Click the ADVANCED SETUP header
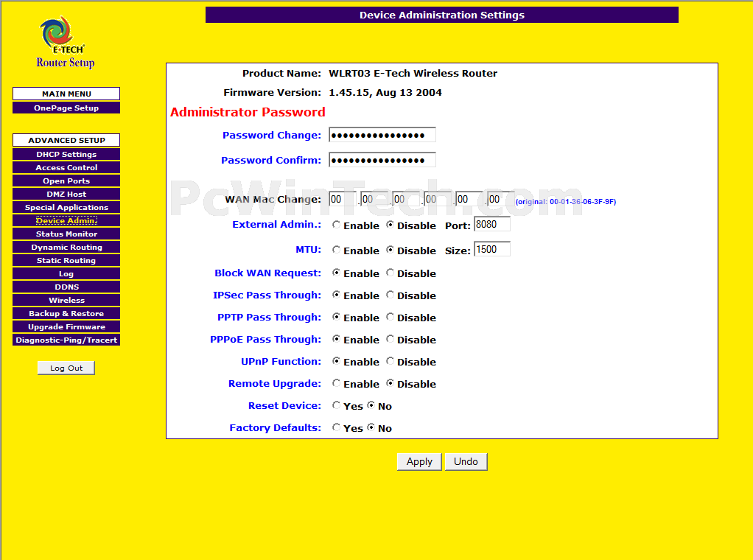 click(66, 140)
